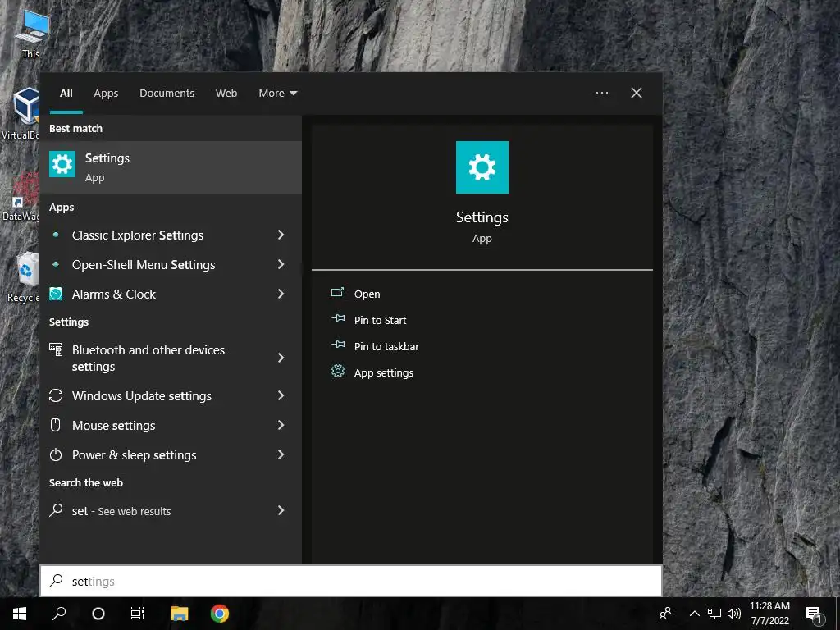
Task: Click the taskbar Search magnifier icon
Action: coord(59,614)
